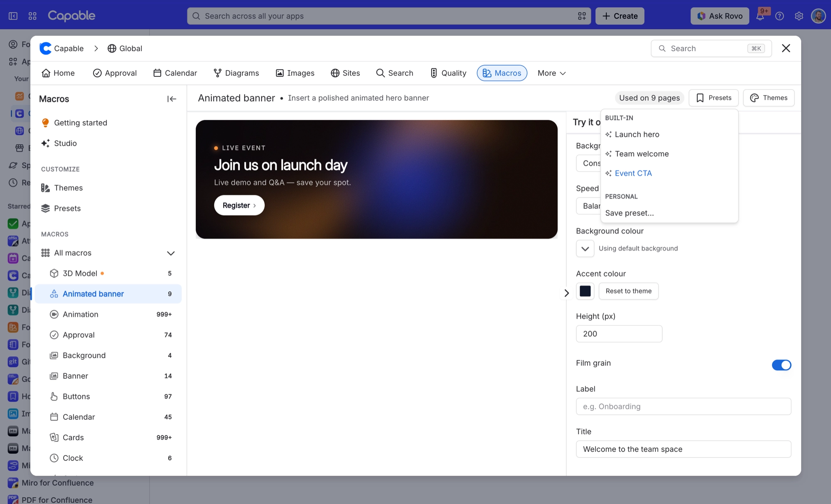
Task: Open the Background colour dropdown arrow
Action: 585,249
